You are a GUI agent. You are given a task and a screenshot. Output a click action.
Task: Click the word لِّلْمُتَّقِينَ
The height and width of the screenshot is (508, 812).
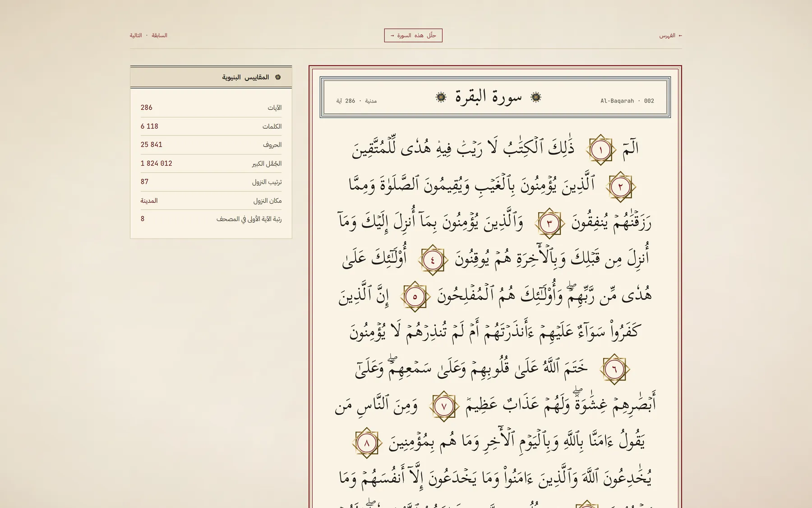click(374, 148)
